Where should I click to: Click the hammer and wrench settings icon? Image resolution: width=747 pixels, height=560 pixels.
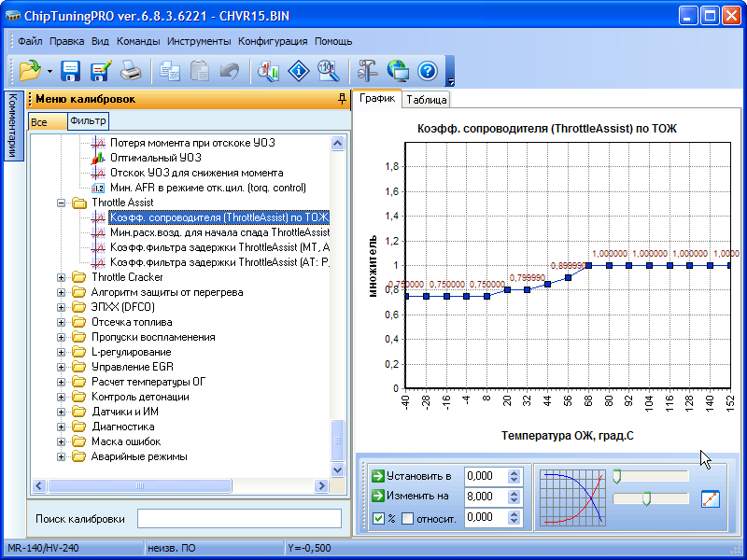tap(365, 71)
